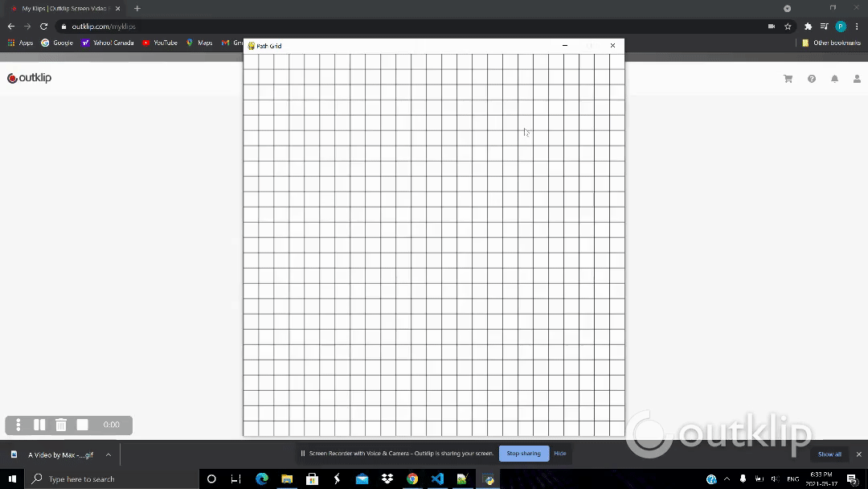This screenshot has height=489, width=868.
Task: Show all downloads in the downloads bar
Action: pyautogui.click(x=829, y=454)
